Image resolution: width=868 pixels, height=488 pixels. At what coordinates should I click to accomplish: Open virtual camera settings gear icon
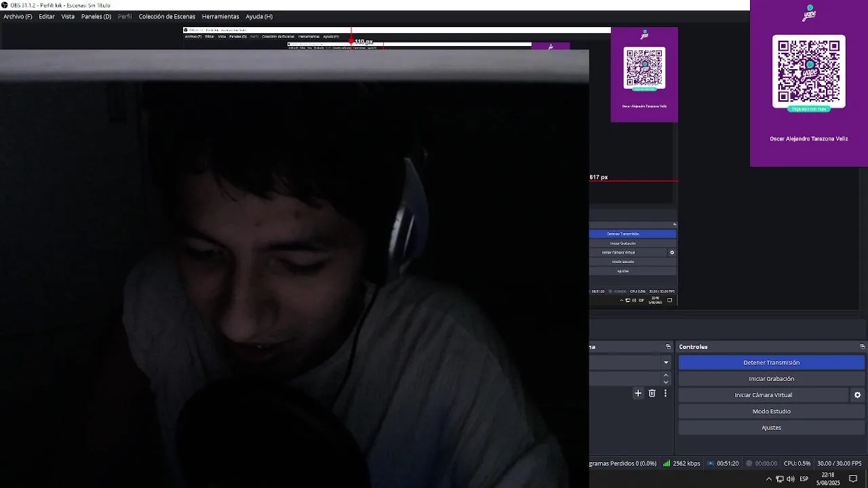[857, 395]
